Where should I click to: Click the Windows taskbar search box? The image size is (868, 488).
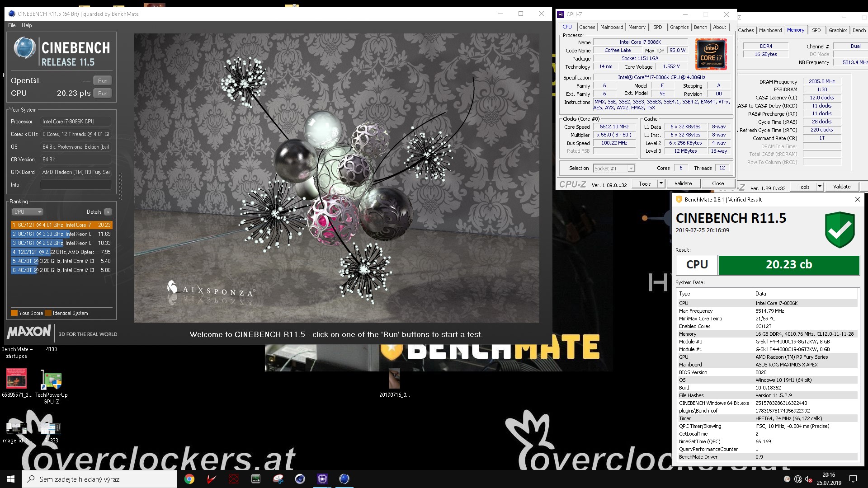(99, 479)
